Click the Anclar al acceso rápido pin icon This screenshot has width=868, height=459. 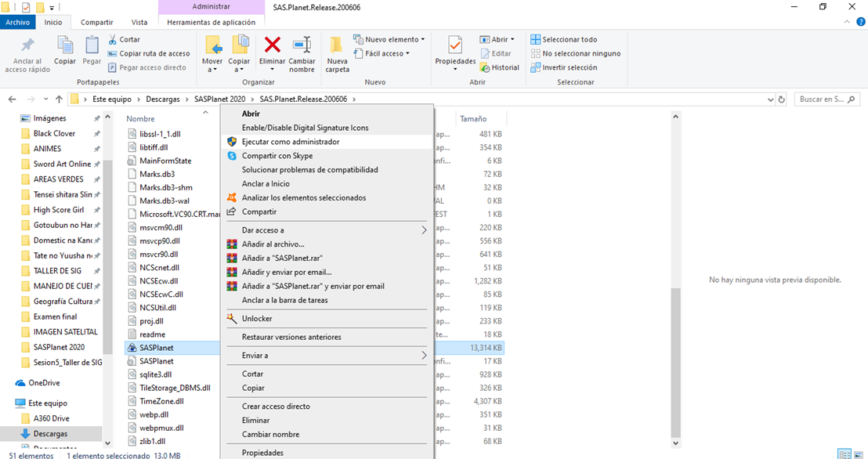(x=27, y=45)
